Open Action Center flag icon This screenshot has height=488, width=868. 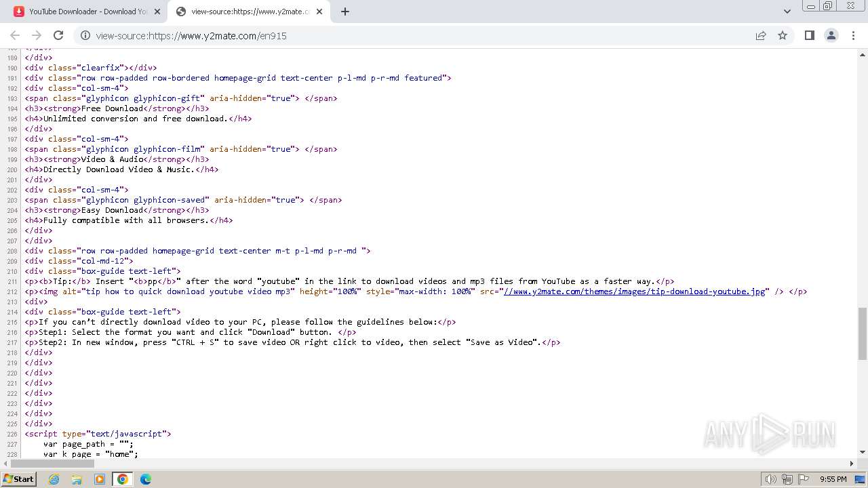pyautogui.click(x=804, y=479)
